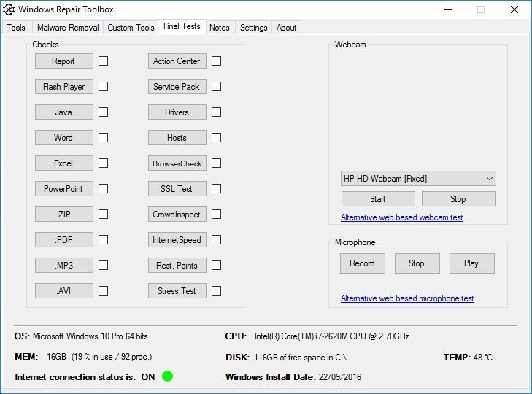Click the Report button

[x=63, y=61]
